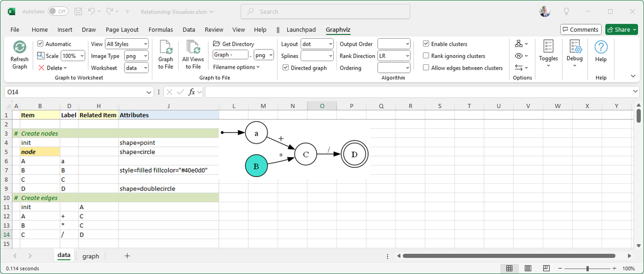Switch to Normal view icon
This screenshot has width=644, height=274.
tap(509, 268)
